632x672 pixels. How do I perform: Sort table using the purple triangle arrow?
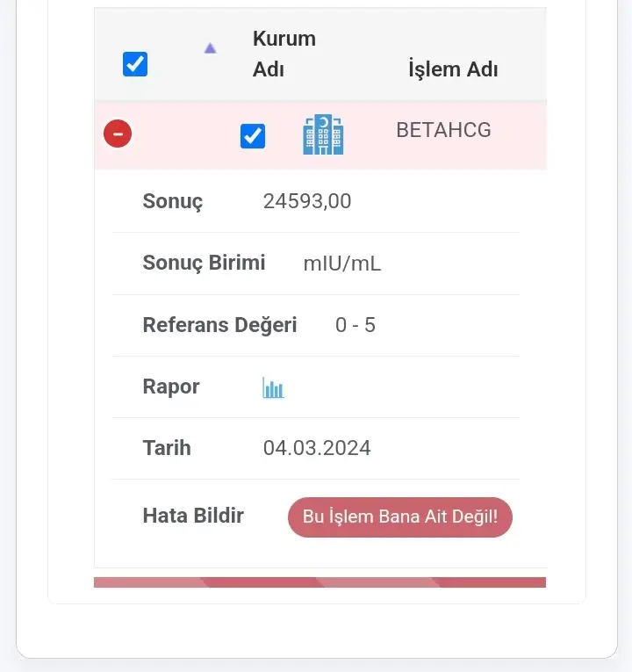pyautogui.click(x=210, y=48)
